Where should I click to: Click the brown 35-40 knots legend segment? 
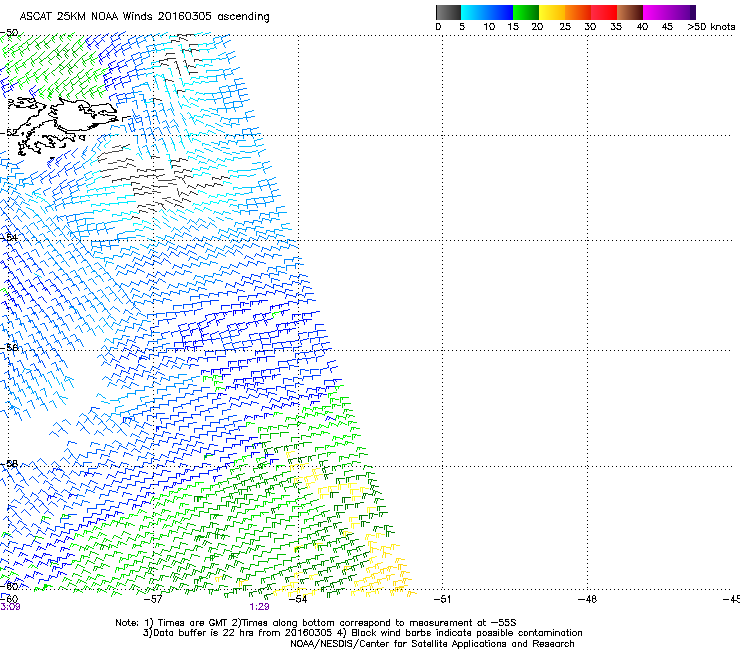click(630, 12)
